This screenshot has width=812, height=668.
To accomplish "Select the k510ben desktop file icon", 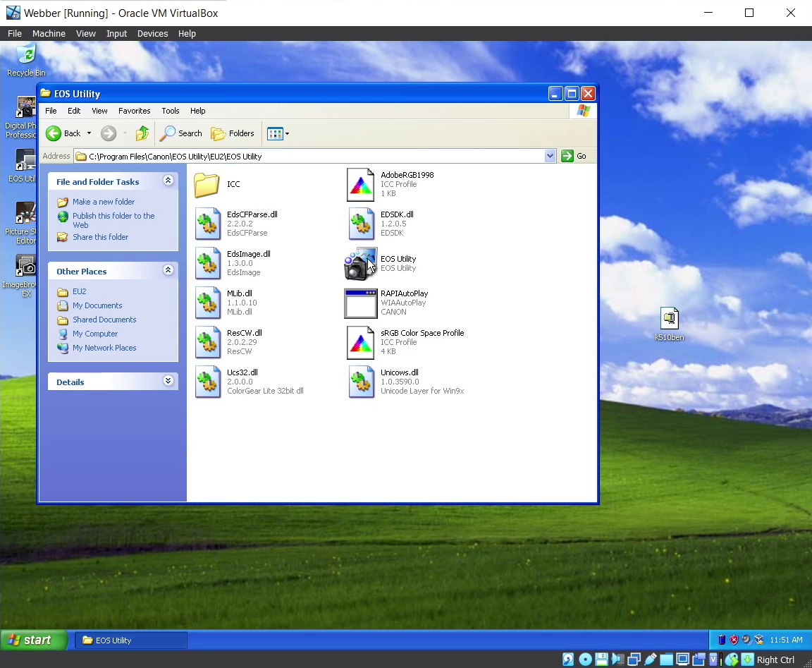I will click(x=669, y=319).
